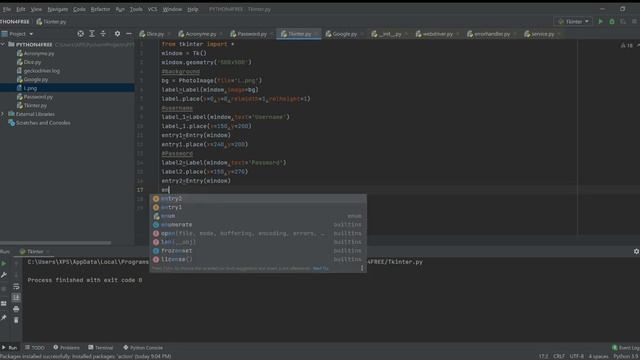Hide the Project panel with minus icon
This screenshot has width=640, height=360.
tap(129, 34)
